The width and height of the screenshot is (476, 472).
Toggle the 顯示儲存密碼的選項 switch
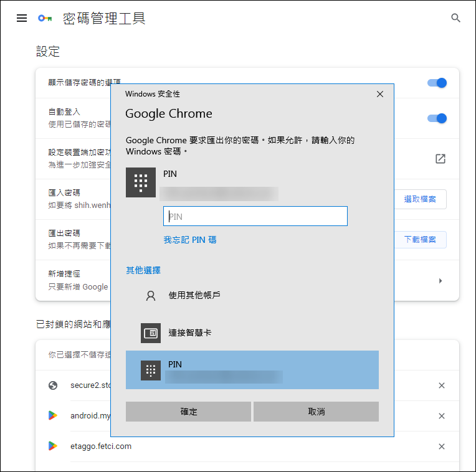tap(437, 83)
